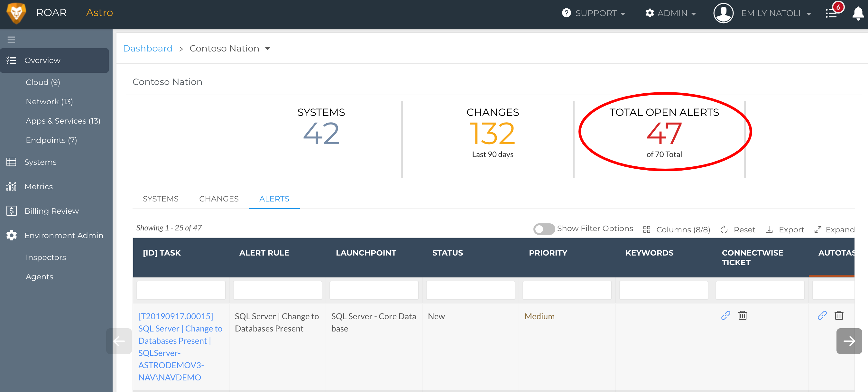868x392 pixels.
Task: Switch to the CHANGES tab
Action: (x=218, y=199)
